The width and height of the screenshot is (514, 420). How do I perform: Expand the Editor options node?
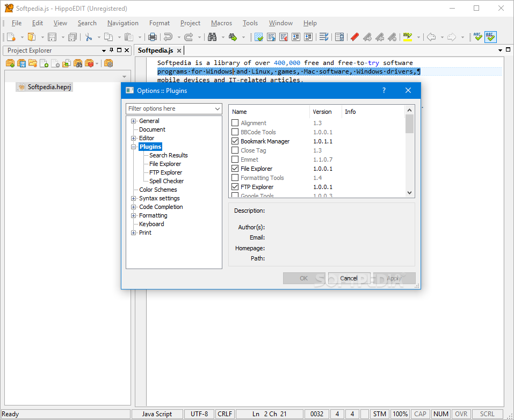(133, 138)
